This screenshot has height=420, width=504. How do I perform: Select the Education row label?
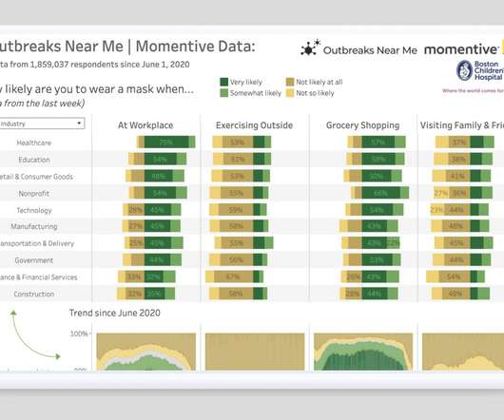point(34,160)
